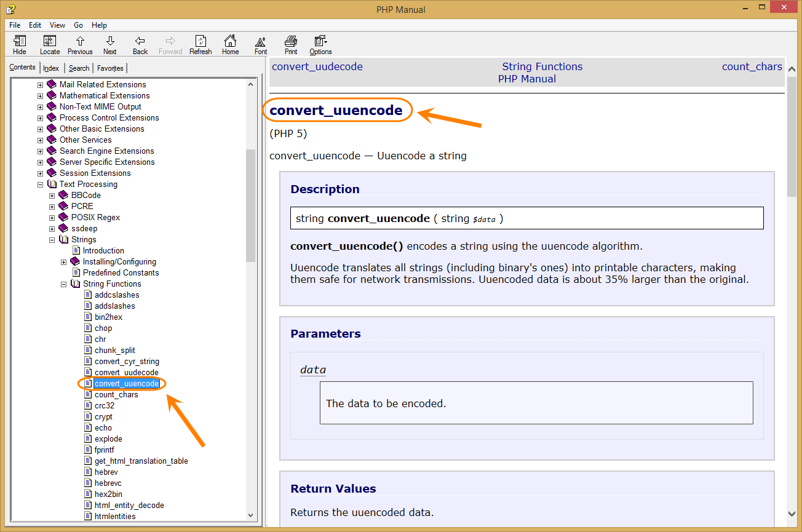Expand the Session Extensions node
The width and height of the screenshot is (802, 532).
[x=41, y=173]
